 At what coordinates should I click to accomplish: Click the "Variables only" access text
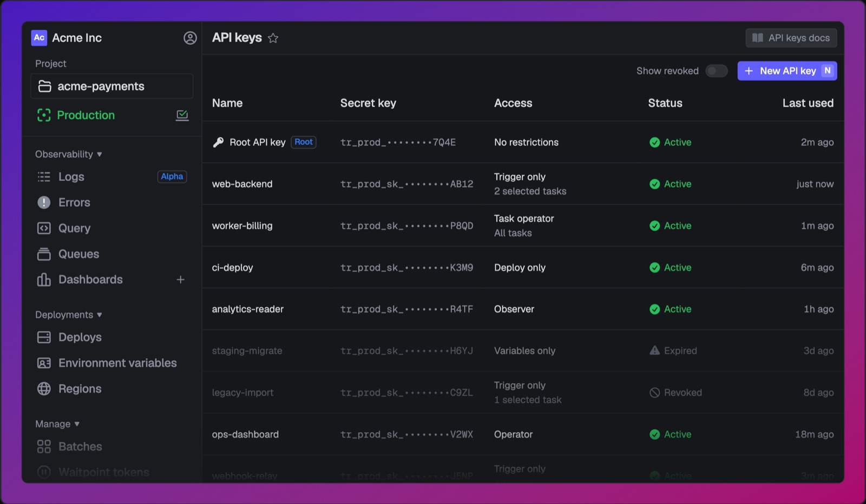525,351
